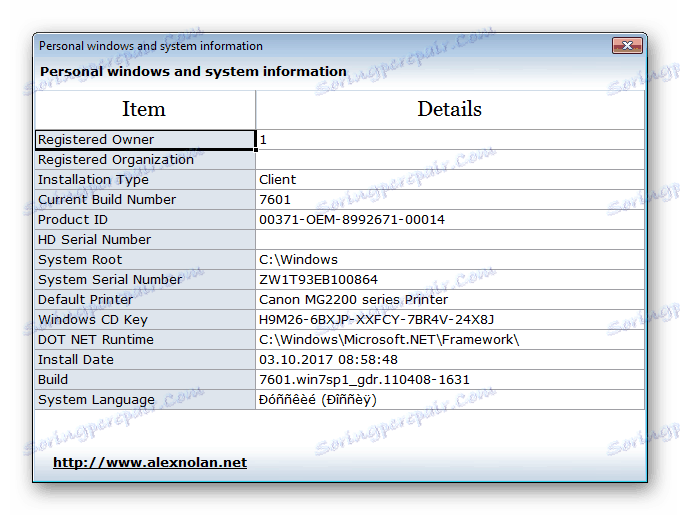Screen dimensions: 680x515
Task: Select the Product ID label
Action: 145,219
